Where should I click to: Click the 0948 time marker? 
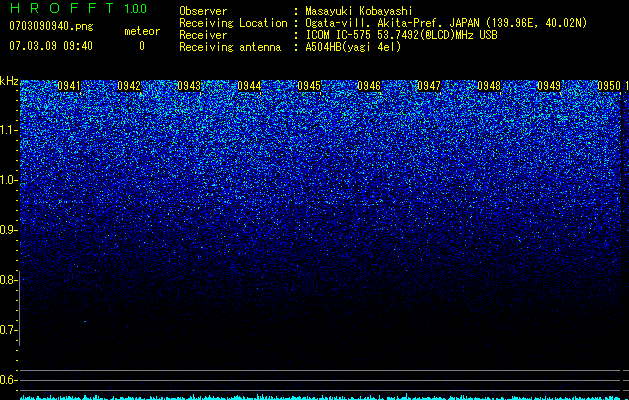click(489, 86)
